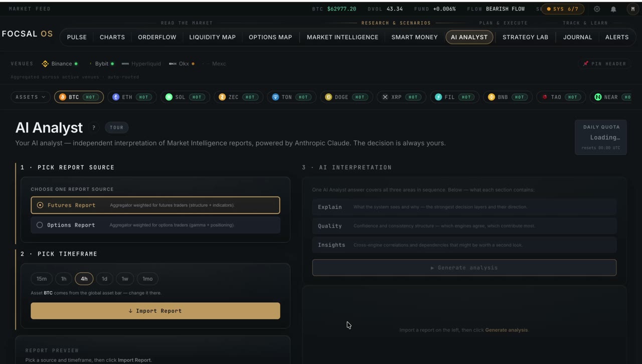Click the Hyperliquid venue icon
The image size is (642, 364).
[x=125, y=64]
